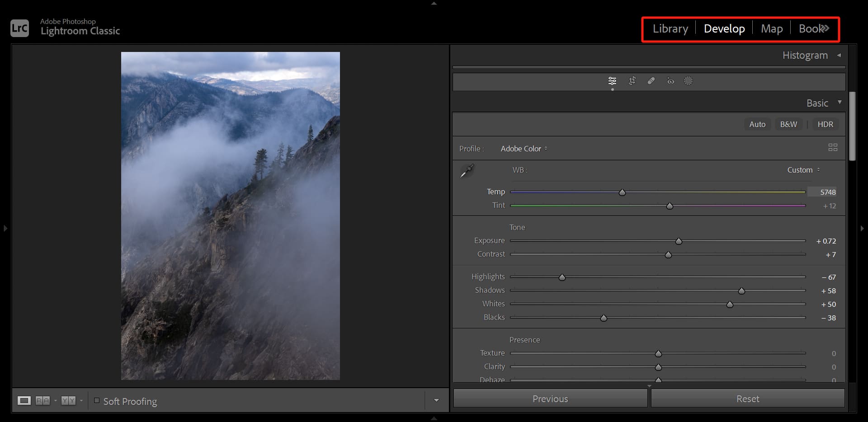This screenshot has width=868, height=422.
Task: Click the Histogram panel title
Action: pos(805,55)
